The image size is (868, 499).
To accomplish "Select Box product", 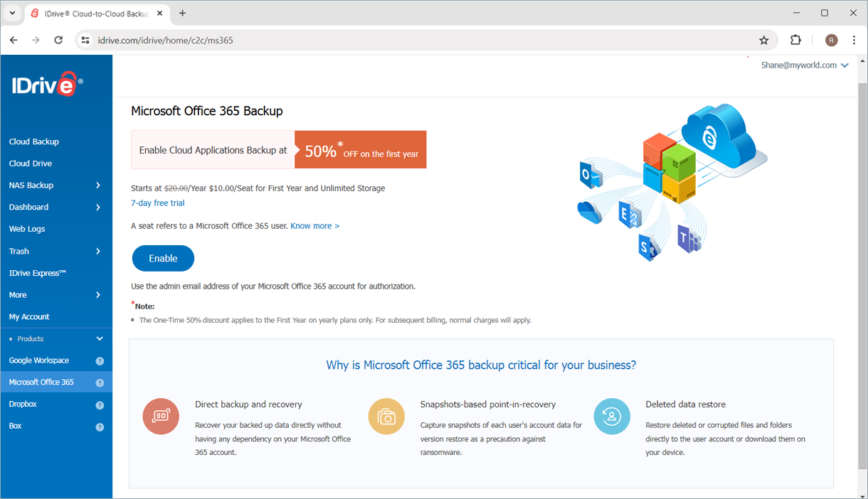I will (16, 426).
